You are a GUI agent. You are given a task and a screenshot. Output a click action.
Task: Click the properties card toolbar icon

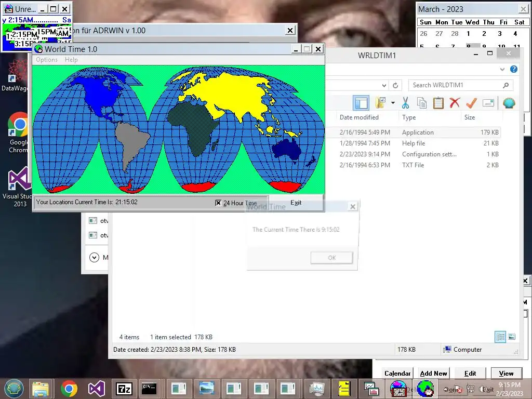click(488, 103)
